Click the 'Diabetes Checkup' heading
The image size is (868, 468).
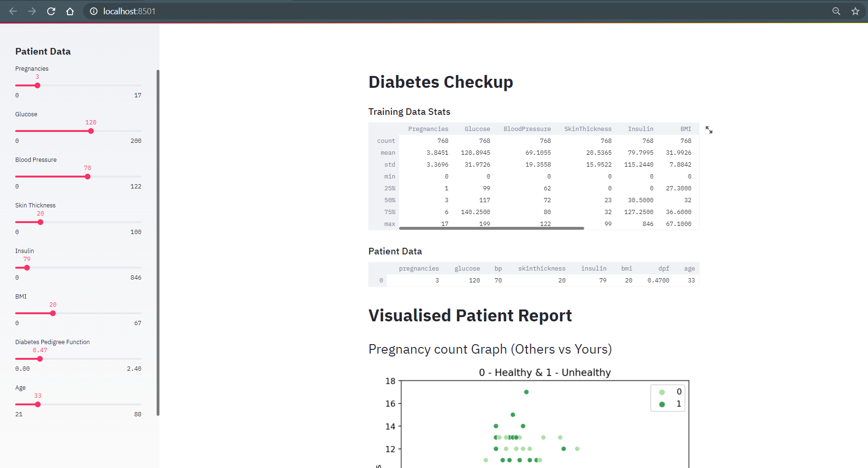440,82
